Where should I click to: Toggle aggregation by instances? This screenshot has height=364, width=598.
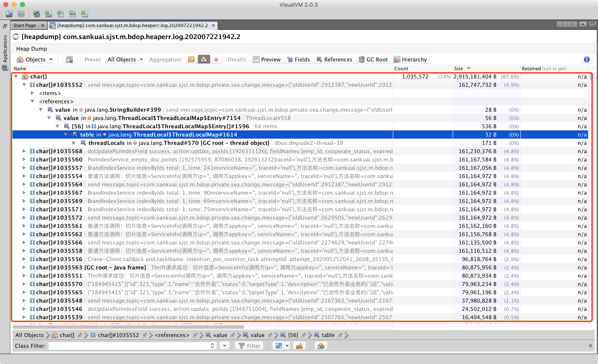pyautogui.click(x=216, y=59)
